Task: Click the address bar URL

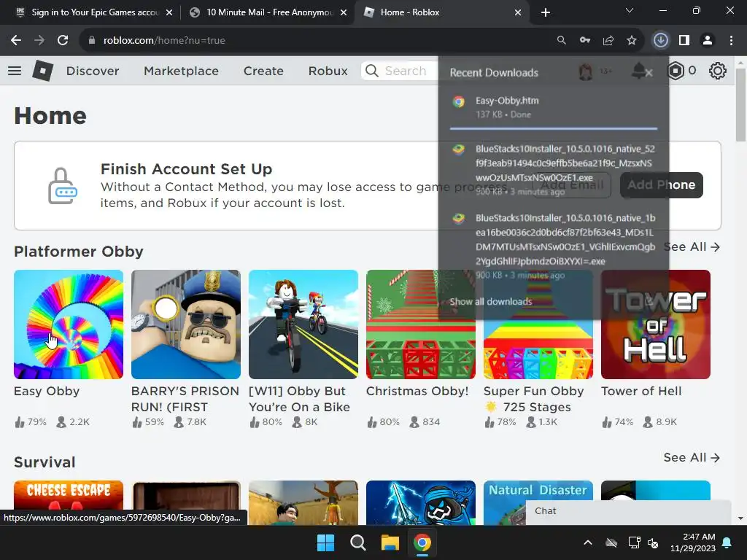Action: pos(164,41)
